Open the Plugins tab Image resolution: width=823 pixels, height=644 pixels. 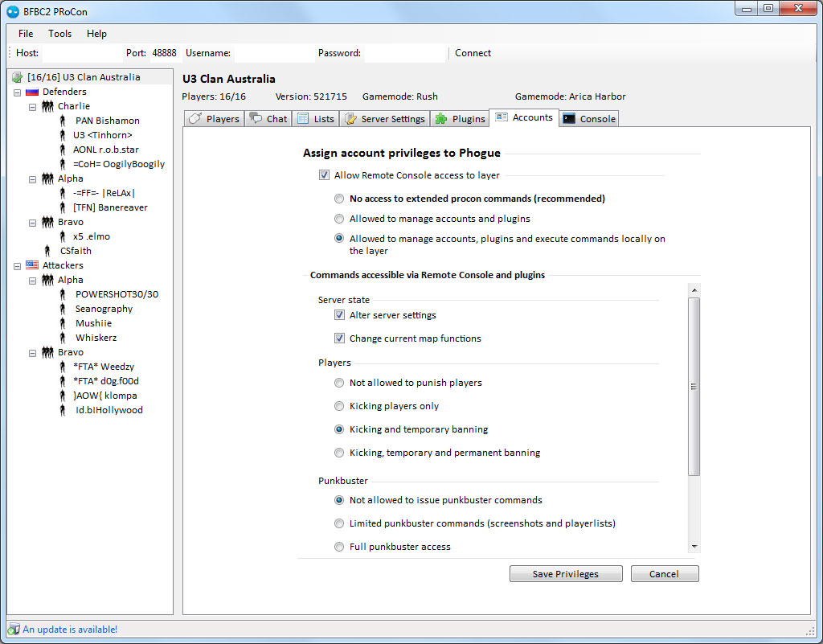(460, 119)
